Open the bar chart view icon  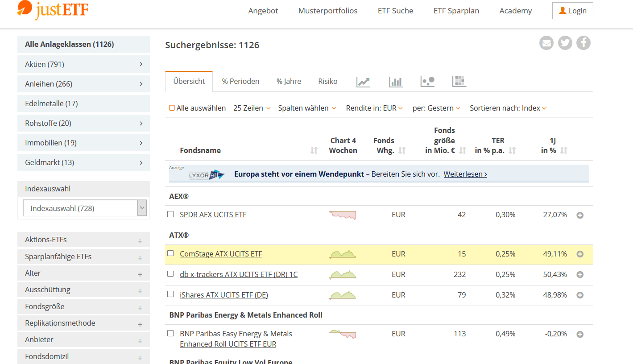(x=396, y=82)
